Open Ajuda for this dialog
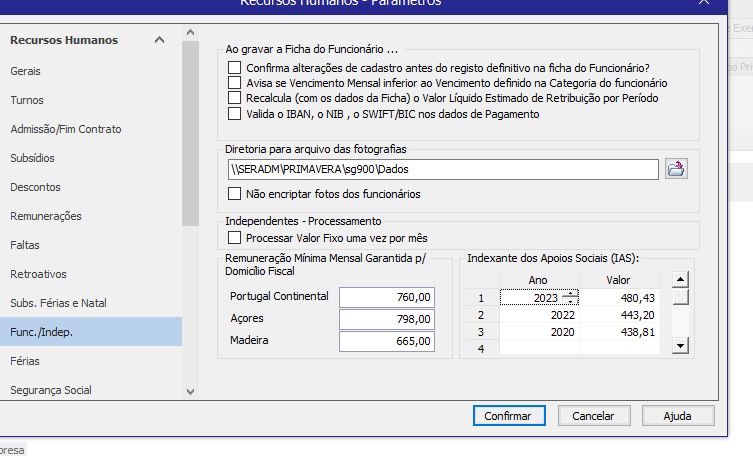 [x=677, y=415]
